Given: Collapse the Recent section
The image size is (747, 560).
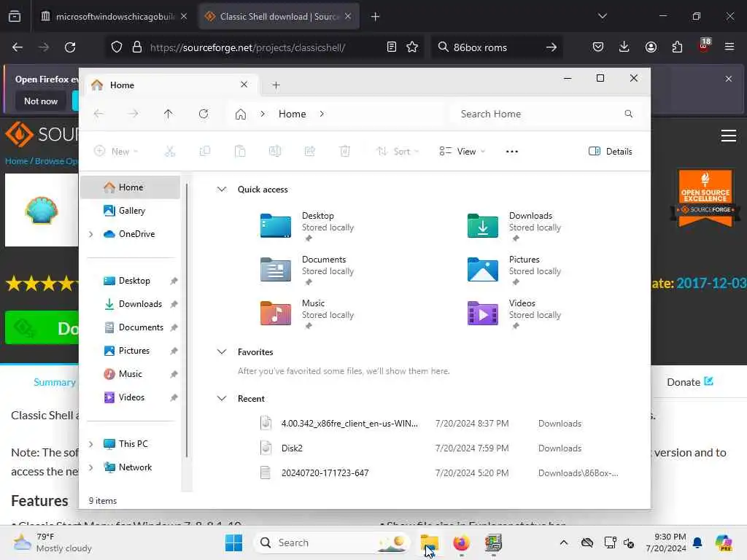Looking at the screenshot, I should pyautogui.click(x=222, y=399).
